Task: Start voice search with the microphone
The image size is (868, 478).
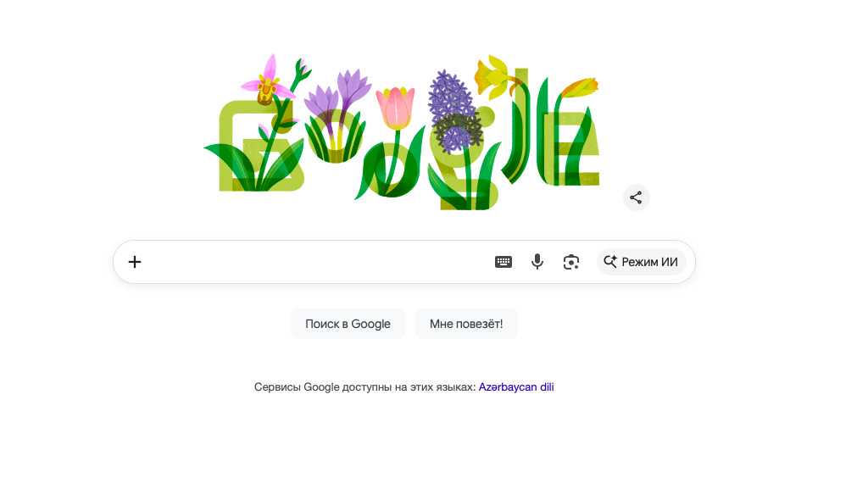Action: (x=537, y=262)
